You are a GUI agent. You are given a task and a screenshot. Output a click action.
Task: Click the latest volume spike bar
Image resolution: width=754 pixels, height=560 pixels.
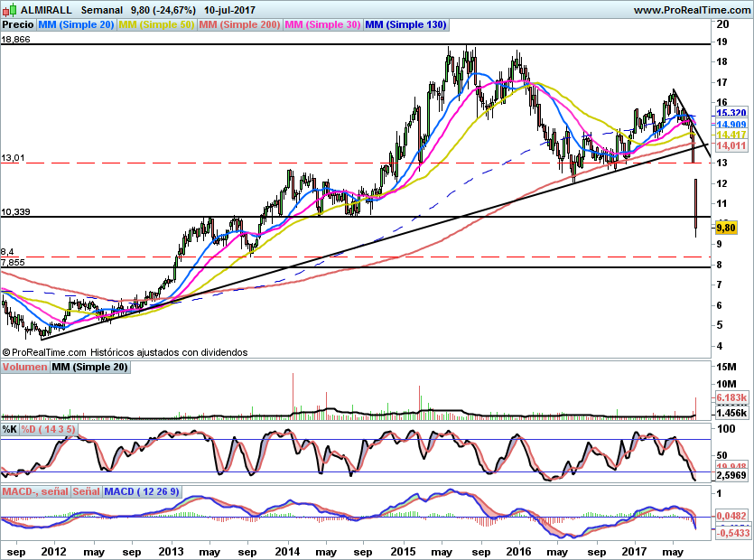point(695,408)
